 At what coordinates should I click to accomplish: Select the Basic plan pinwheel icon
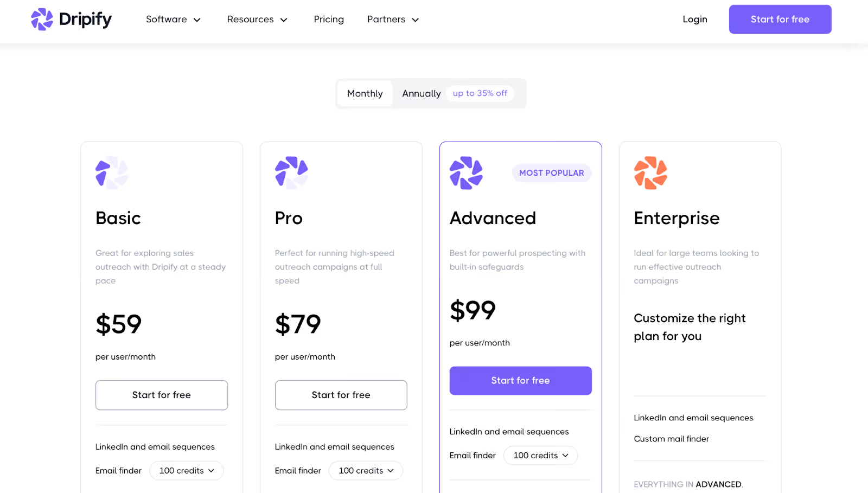click(x=111, y=173)
